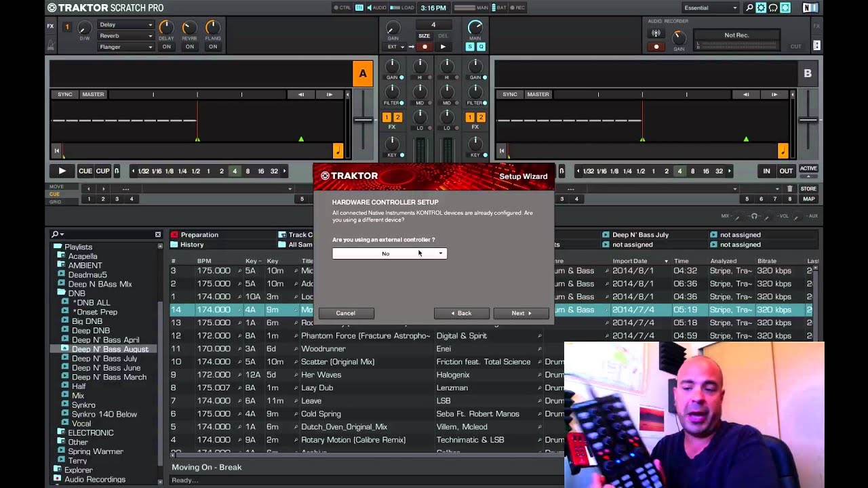This screenshot has width=868, height=488.
Task: Click trash icon next to STORE
Action: (789, 189)
